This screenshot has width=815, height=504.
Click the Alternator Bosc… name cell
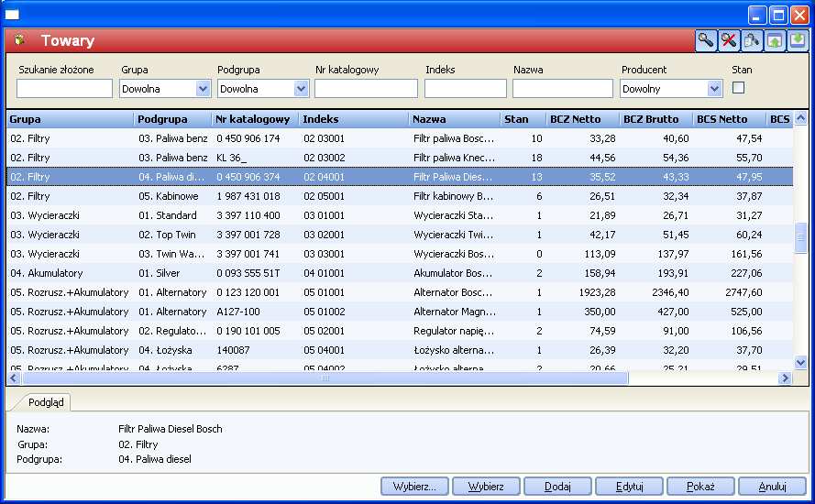pos(453,292)
